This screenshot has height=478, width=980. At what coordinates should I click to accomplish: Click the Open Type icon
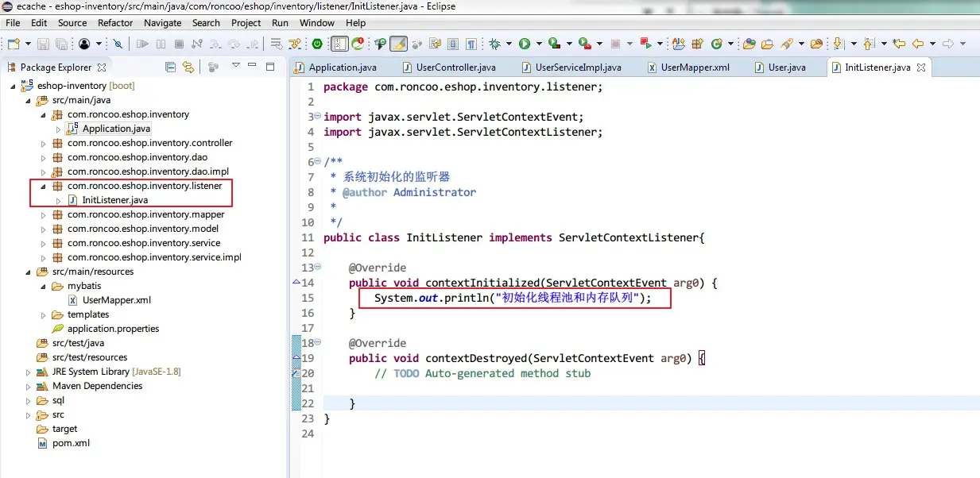749,44
